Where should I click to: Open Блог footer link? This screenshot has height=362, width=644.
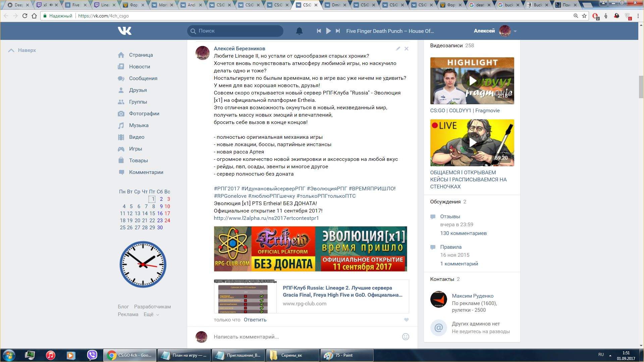pos(123,307)
